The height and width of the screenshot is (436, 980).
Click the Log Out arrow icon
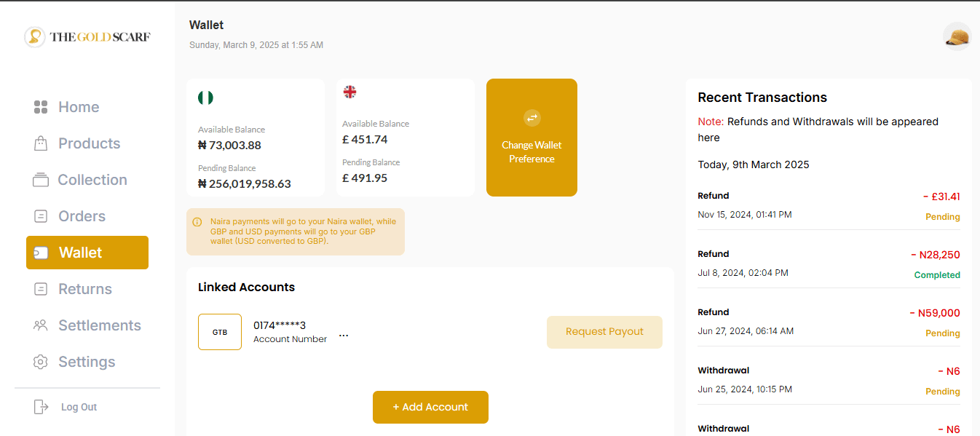click(x=41, y=406)
